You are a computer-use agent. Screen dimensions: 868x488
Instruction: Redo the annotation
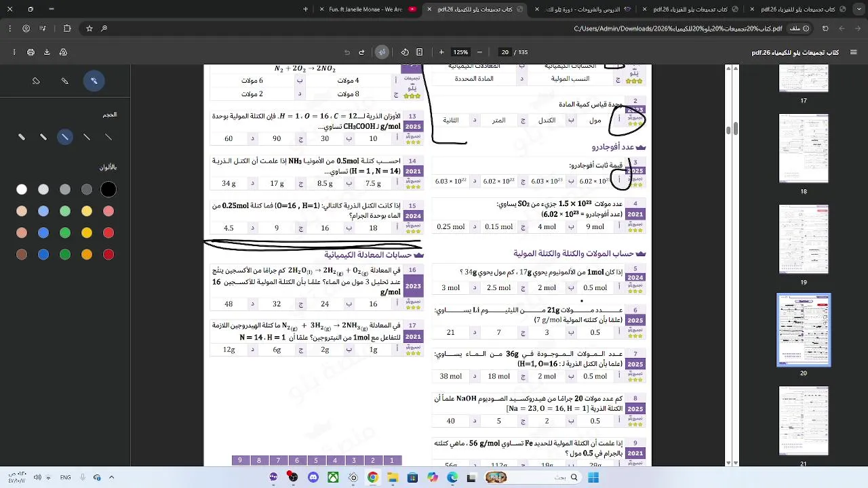tap(347, 52)
